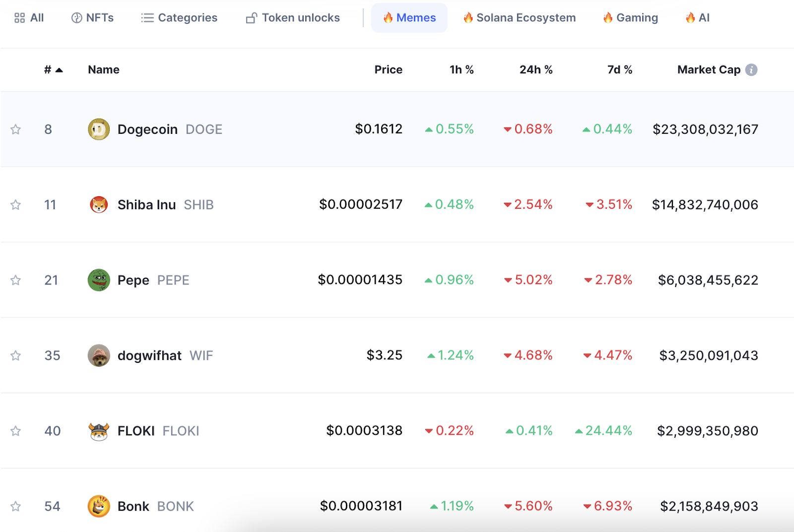Sort by rank using the # arrow
Viewport: 794px width, 532px height.
click(54, 70)
